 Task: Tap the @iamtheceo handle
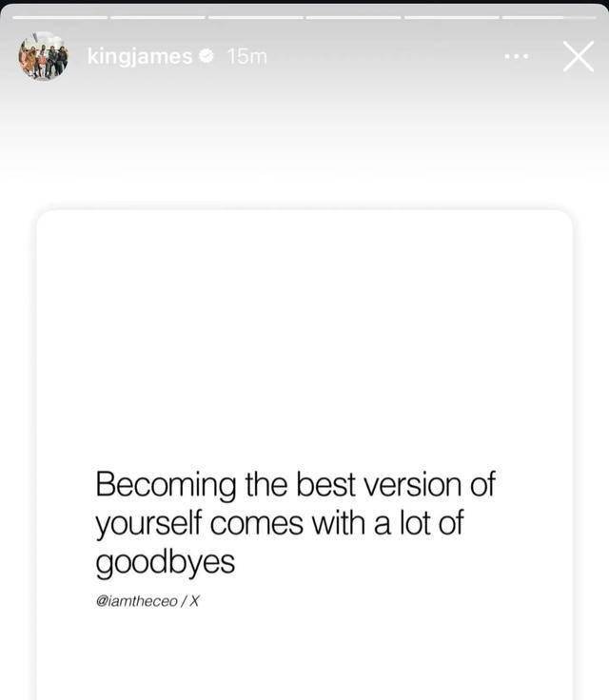coord(136,601)
